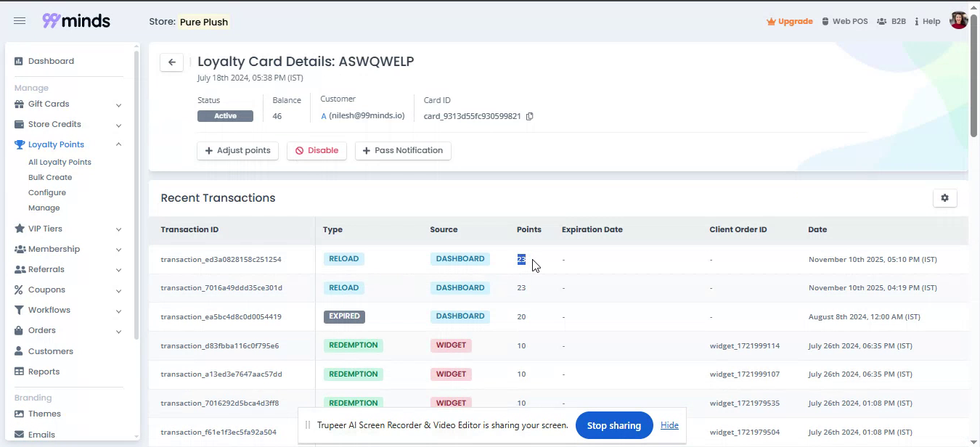Click the Expiration Date column header
The width and height of the screenshot is (980, 447).
(592, 229)
